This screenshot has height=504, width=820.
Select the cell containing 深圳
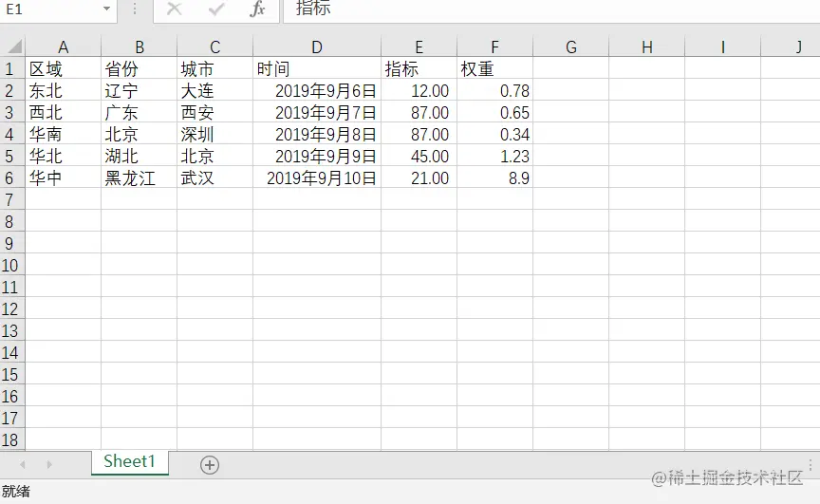tap(214, 135)
